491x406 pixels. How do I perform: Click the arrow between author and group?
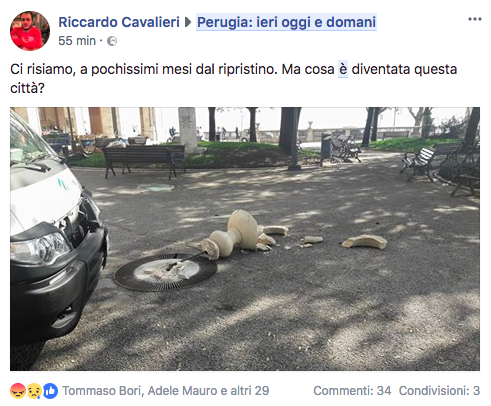[188, 22]
